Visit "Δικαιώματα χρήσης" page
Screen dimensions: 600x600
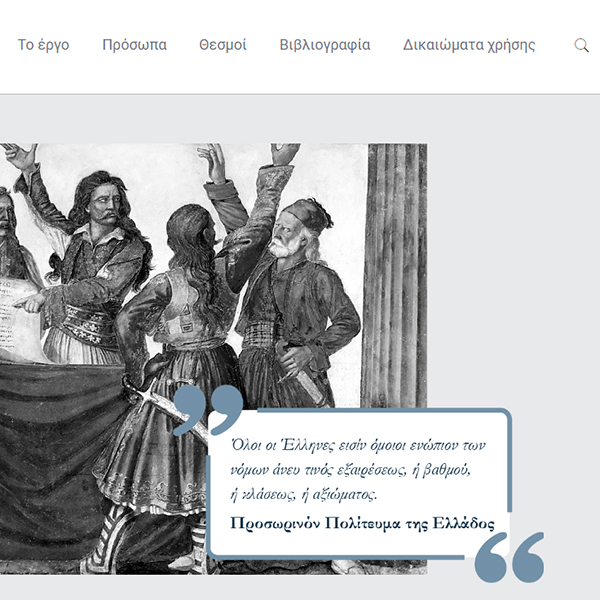pos(469,45)
